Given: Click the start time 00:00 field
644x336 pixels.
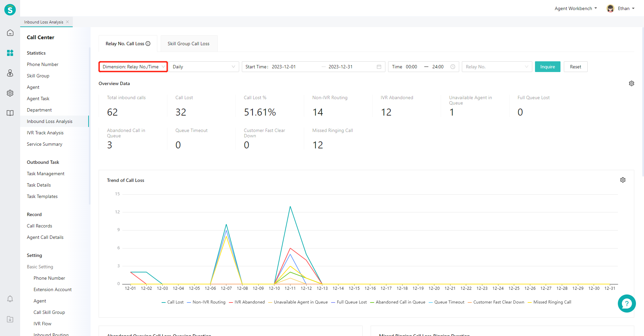Looking at the screenshot, I should pyautogui.click(x=412, y=67).
